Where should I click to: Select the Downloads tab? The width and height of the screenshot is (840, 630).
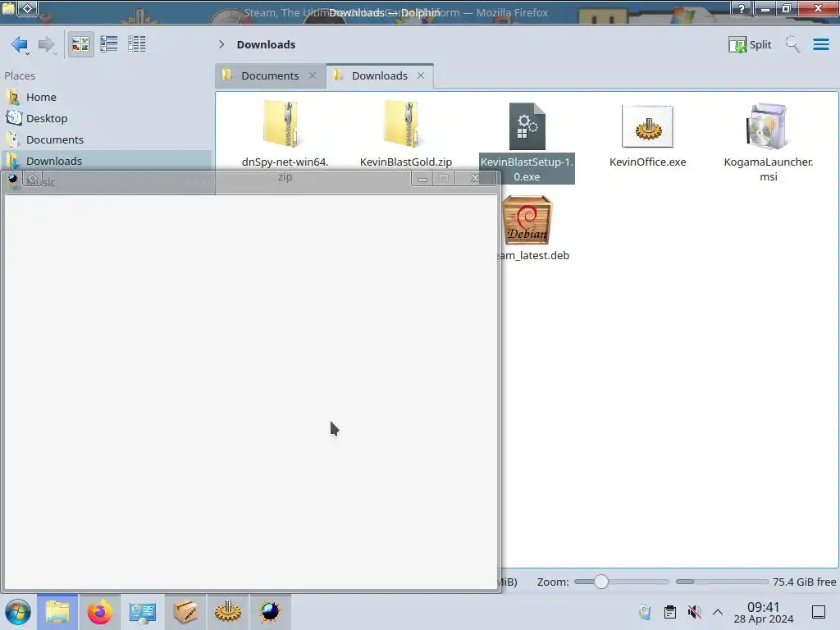tap(380, 75)
